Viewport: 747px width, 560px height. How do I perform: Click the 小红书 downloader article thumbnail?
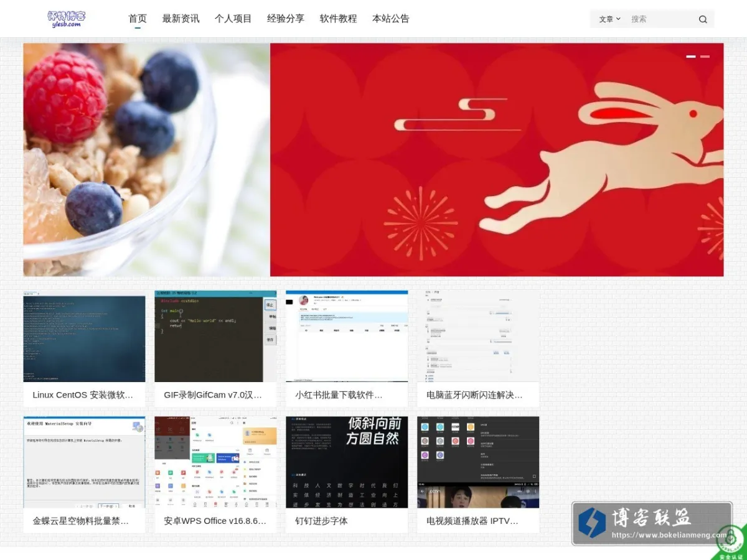click(x=347, y=336)
